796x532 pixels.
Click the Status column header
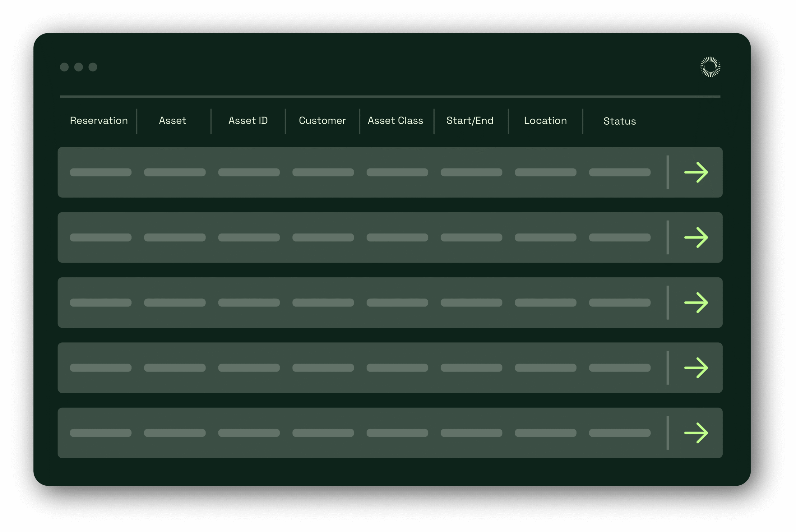pyautogui.click(x=620, y=122)
